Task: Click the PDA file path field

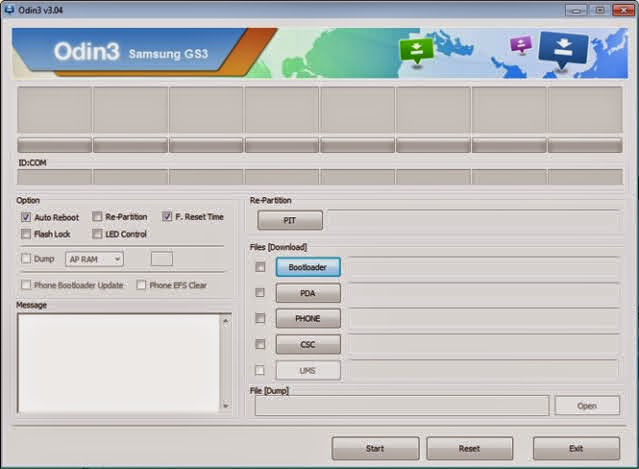Action: pos(484,293)
